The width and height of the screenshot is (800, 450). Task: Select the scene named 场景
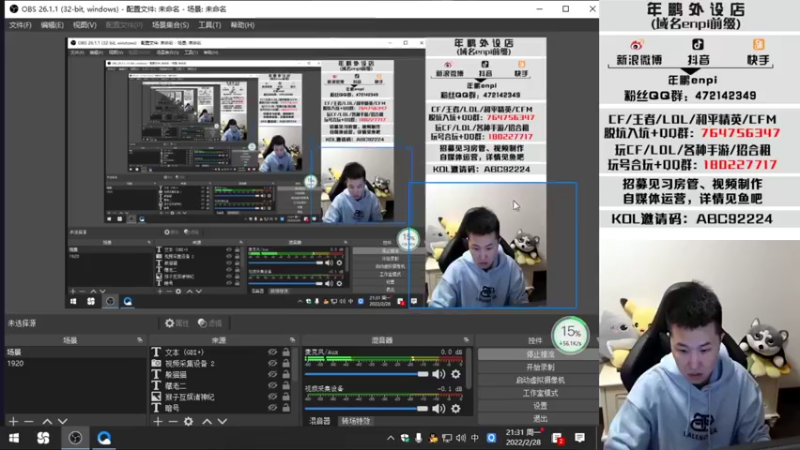click(x=76, y=352)
